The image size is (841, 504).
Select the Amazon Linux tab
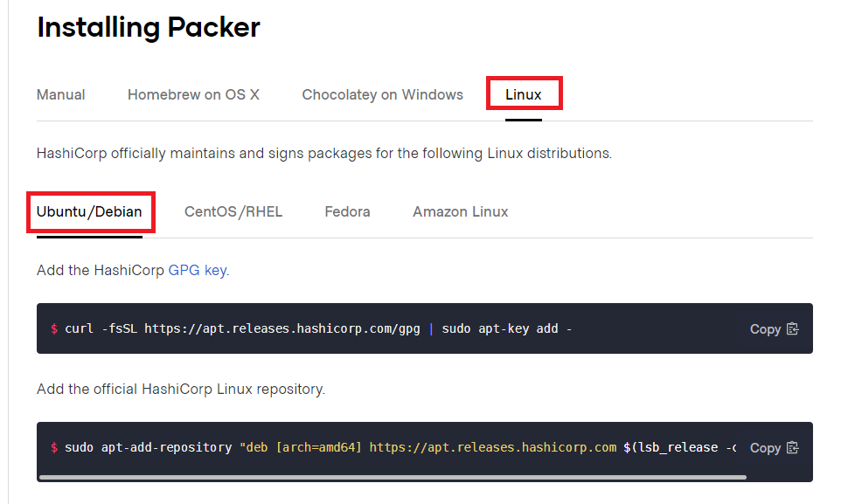tap(460, 211)
